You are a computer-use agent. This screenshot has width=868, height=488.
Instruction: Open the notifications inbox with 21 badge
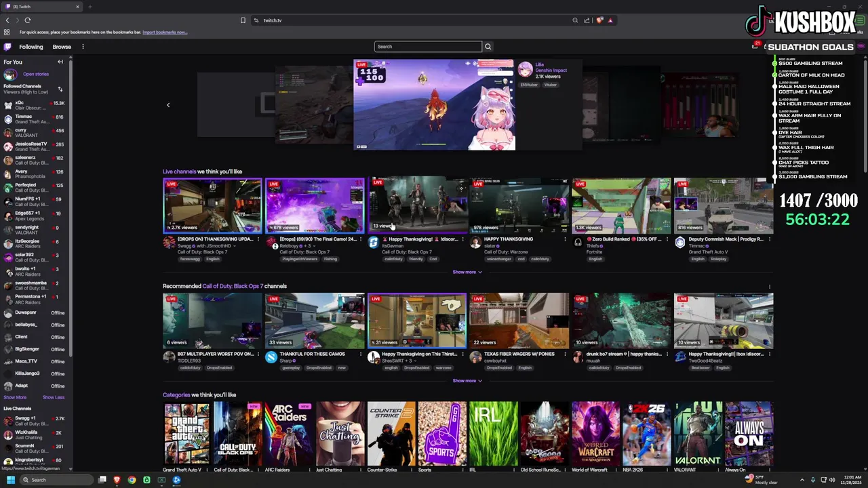[755, 46]
